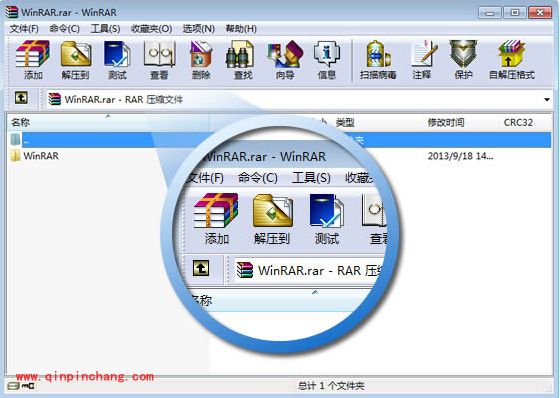
Task: Minimize the WinRAR window
Action: pyautogui.click(x=490, y=13)
